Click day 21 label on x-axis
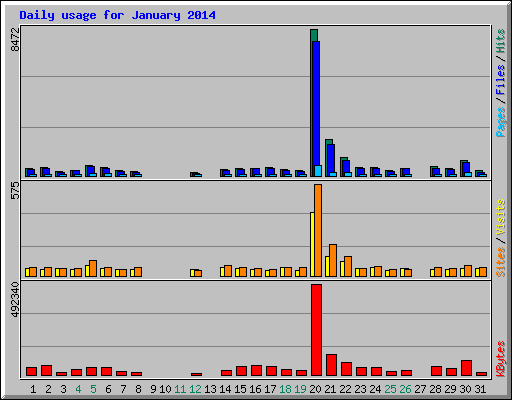512x400 pixels. [x=330, y=389]
